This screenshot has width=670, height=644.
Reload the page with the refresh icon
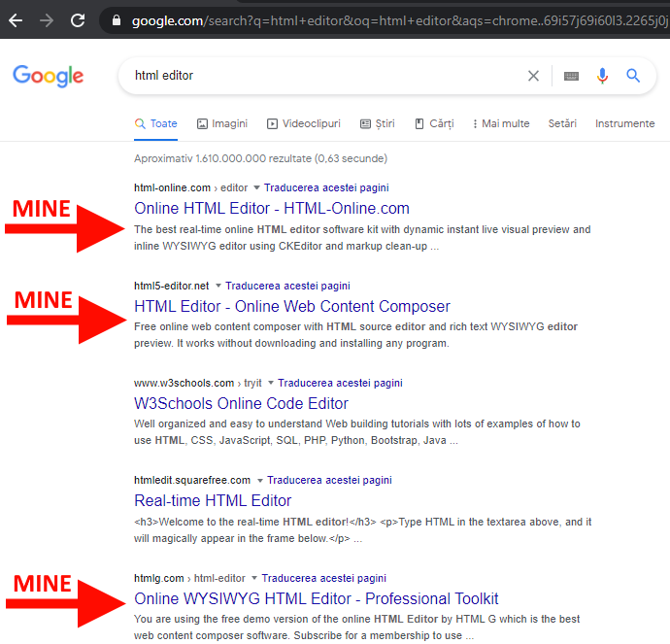click(78, 20)
